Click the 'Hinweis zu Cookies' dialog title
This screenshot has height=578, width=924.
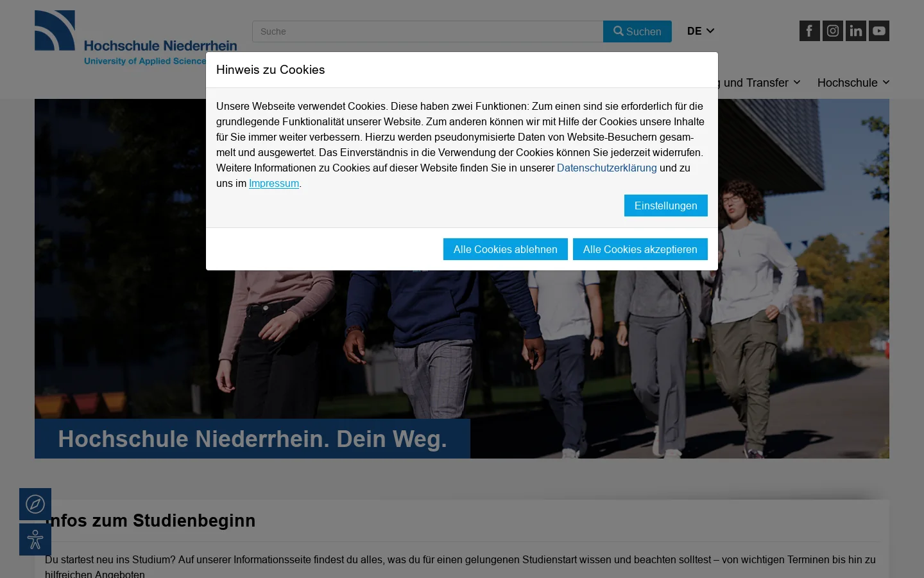pyautogui.click(x=271, y=69)
